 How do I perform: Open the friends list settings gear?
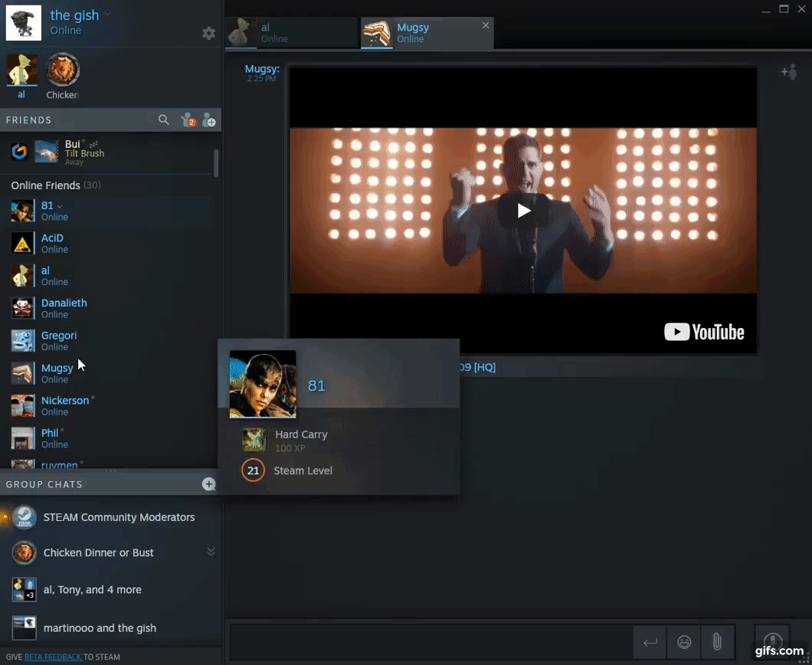[x=208, y=33]
